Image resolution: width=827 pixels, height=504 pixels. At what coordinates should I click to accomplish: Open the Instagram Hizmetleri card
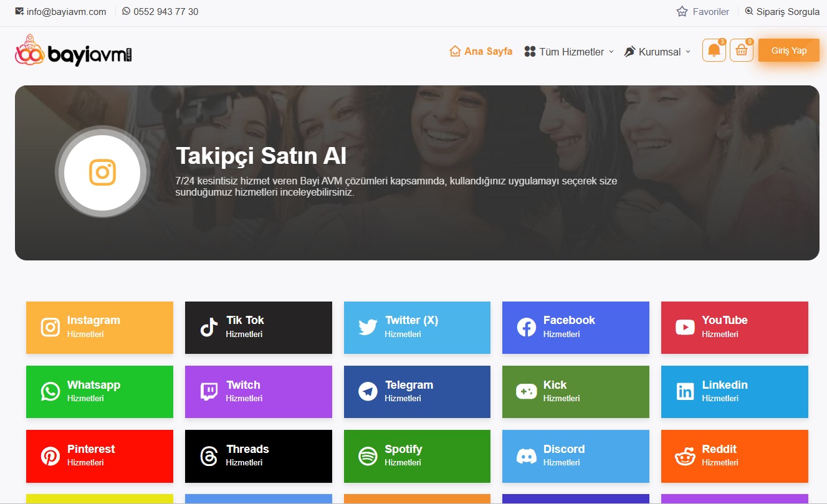[99, 327]
